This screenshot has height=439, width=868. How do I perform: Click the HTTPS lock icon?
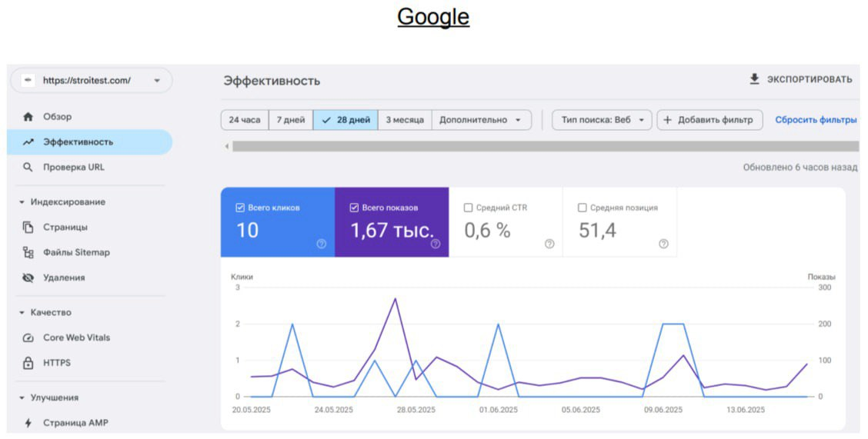(x=28, y=363)
